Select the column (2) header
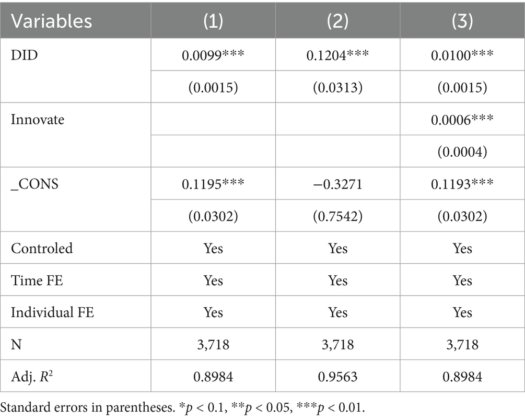Image resolution: width=525 pixels, height=420 pixels. pyautogui.click(x=337, y=21)
